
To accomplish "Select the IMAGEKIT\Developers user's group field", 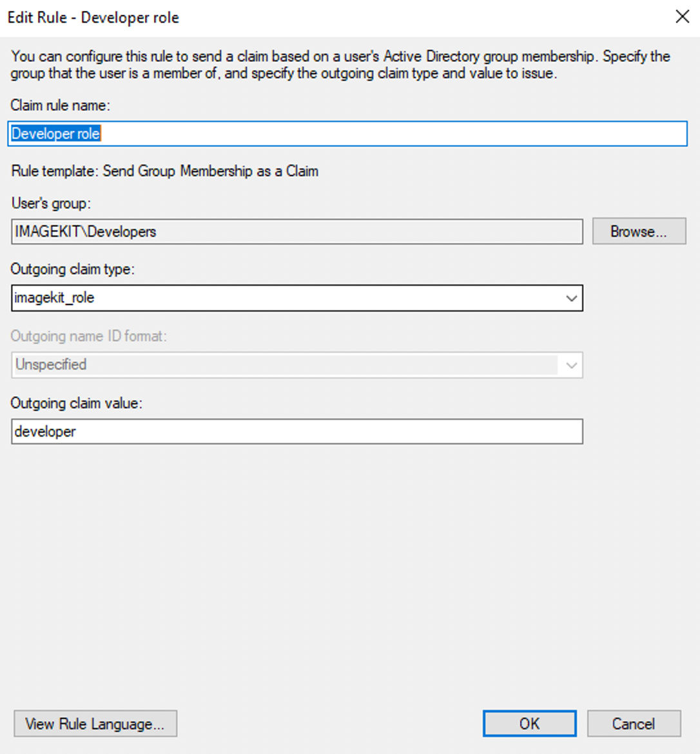I will pos(297,232).
